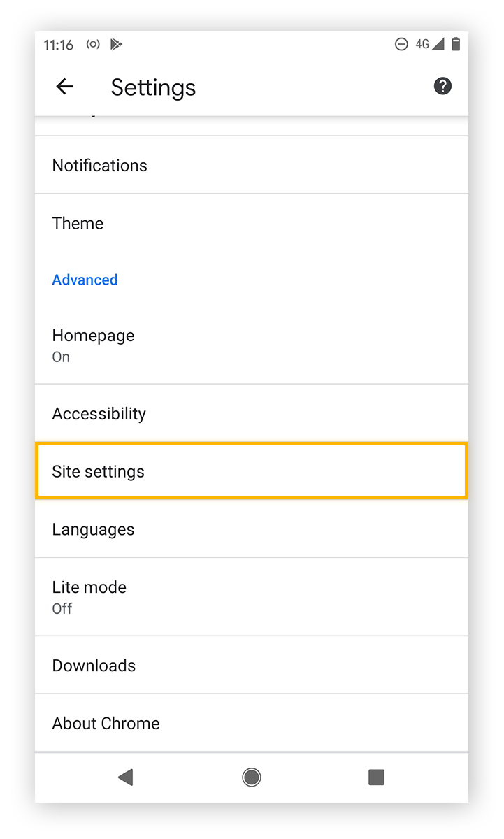Viewport: 504px width, 839px height.
Task: Select the highlighted Site settings option
Action: [252, 471]
